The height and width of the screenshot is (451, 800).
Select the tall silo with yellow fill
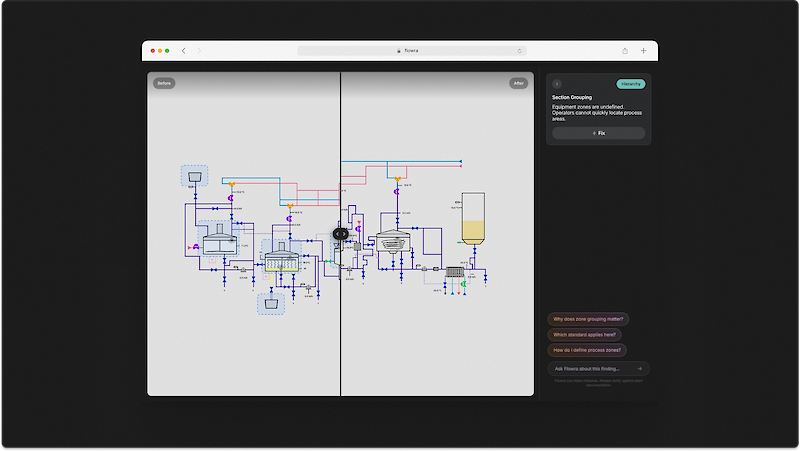tap(473, 218)
